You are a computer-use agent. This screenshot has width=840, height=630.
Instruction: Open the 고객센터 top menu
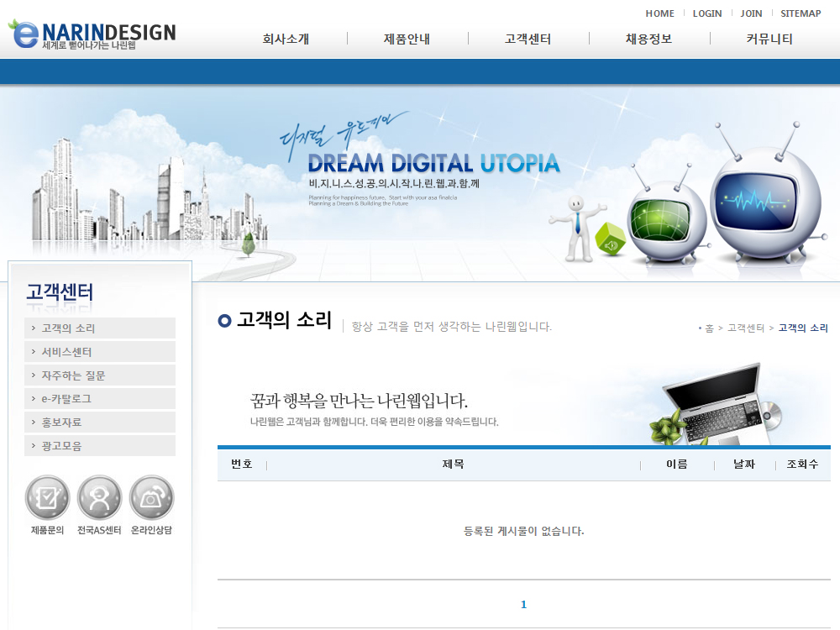tap(528, 39)
